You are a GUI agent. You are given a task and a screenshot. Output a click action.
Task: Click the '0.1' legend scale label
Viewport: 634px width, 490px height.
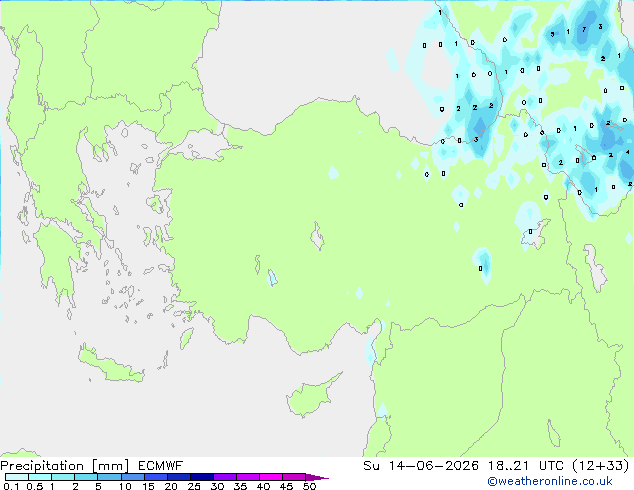click(x=11, y=486)
